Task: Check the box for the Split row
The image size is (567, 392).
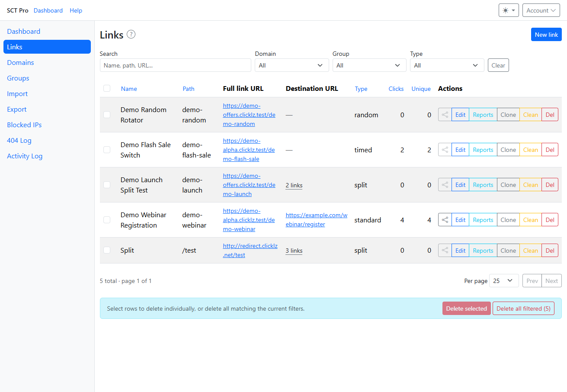Action: click(x=107, y=250)
